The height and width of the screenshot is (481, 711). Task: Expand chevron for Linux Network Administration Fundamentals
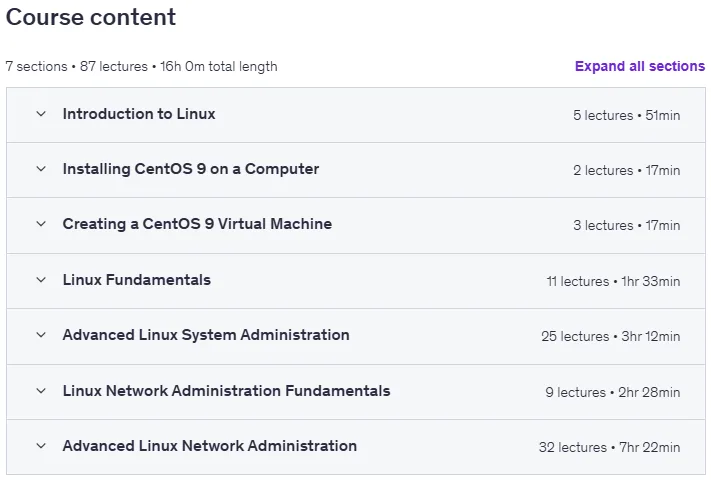(x=41, y=391)
